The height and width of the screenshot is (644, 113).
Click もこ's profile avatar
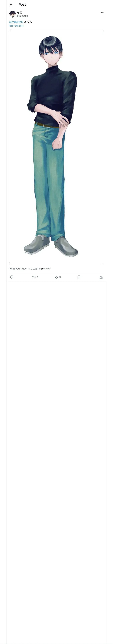pyautogui.click(x=13, y=14)
